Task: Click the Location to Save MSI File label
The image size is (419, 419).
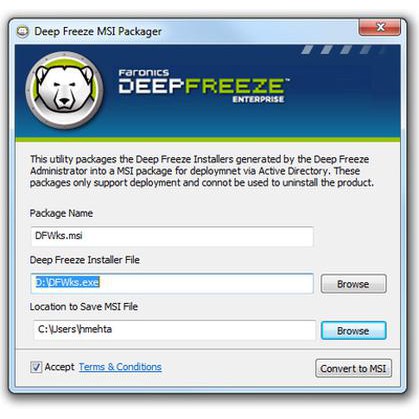Action: click(84, 307)
